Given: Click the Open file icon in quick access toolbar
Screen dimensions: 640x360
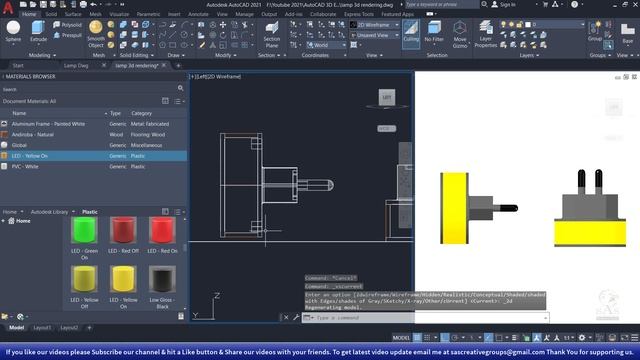Looking at the screenshot, I should click(x=33, y=4).
